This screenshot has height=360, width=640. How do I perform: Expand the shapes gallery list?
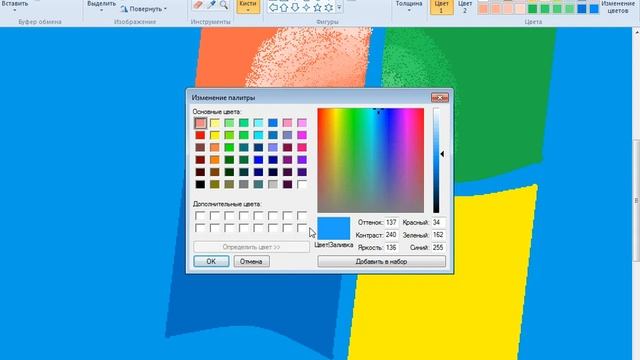click(339, 7)
